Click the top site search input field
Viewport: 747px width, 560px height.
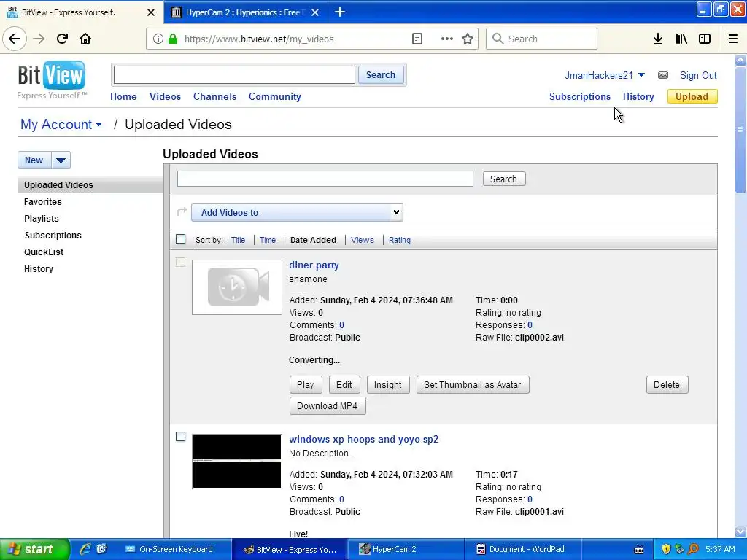click(234, 75)
